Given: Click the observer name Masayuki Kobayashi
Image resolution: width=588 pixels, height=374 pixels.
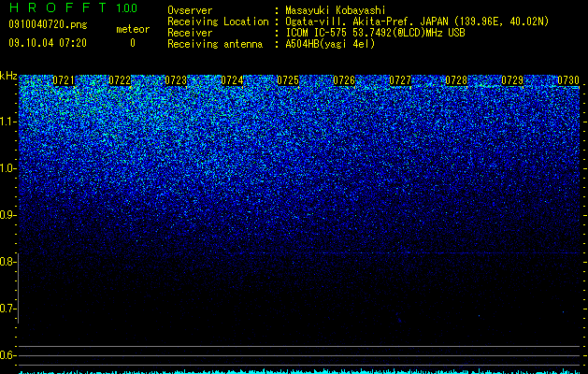Looking at the screenshot, I should 336,10.
